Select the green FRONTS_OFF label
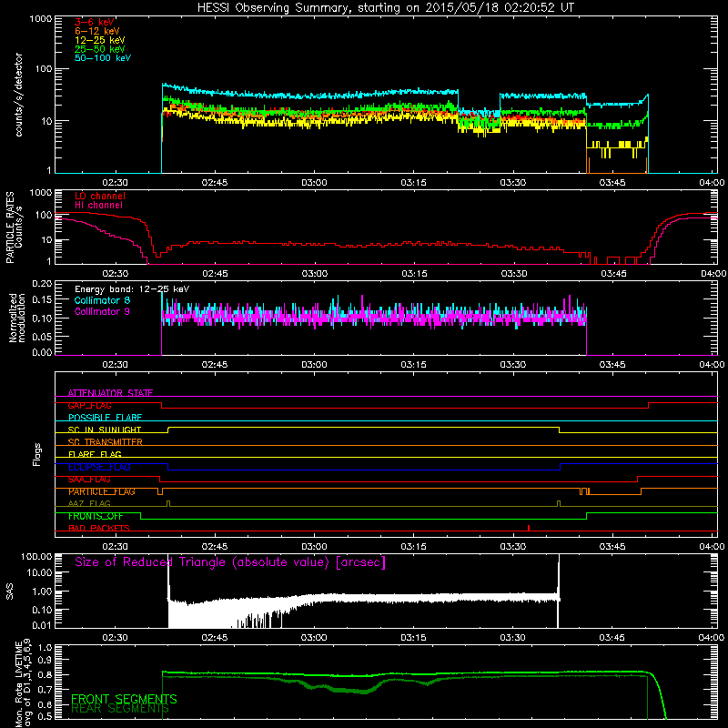 (x=96, y=516)
